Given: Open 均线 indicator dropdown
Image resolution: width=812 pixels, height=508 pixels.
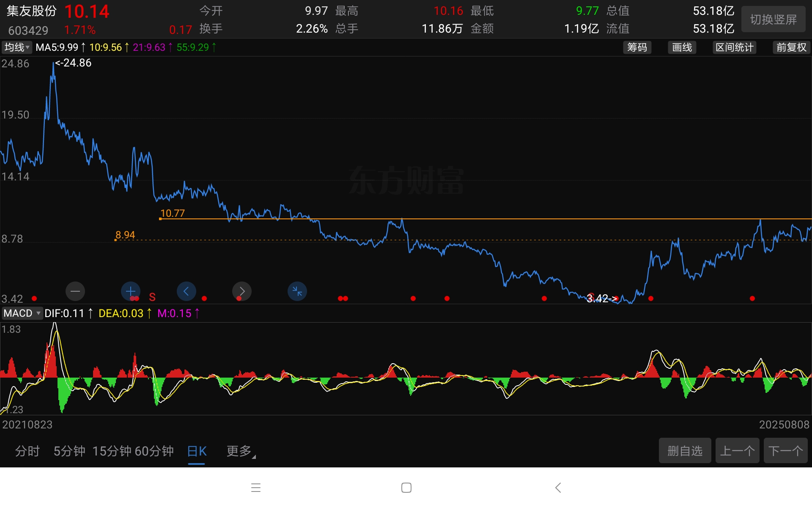Looking at the screenshot, I should coord(17,47).
